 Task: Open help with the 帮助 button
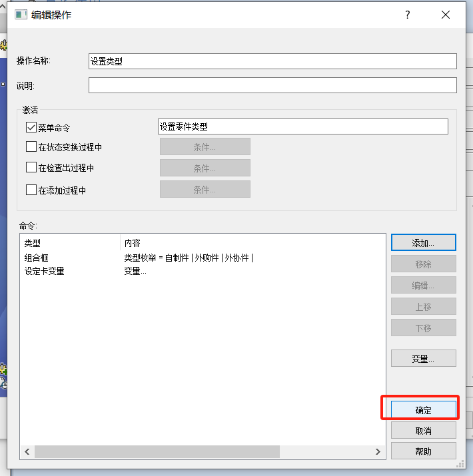point(423,451)
